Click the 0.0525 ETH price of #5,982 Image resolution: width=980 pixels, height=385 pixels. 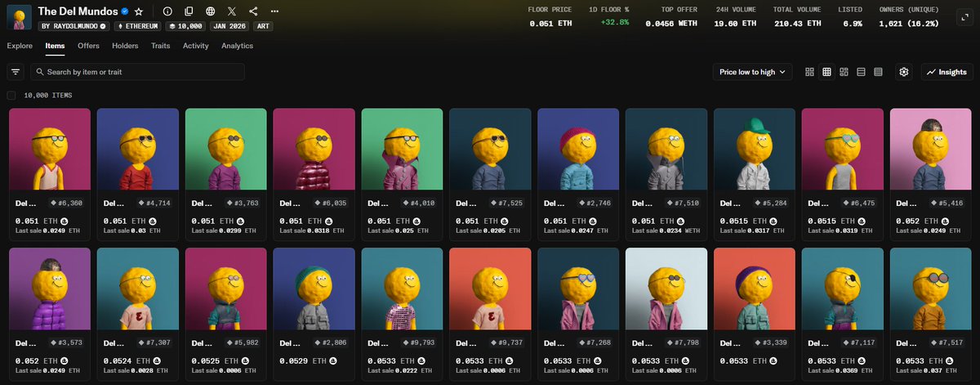click(214, 360)
